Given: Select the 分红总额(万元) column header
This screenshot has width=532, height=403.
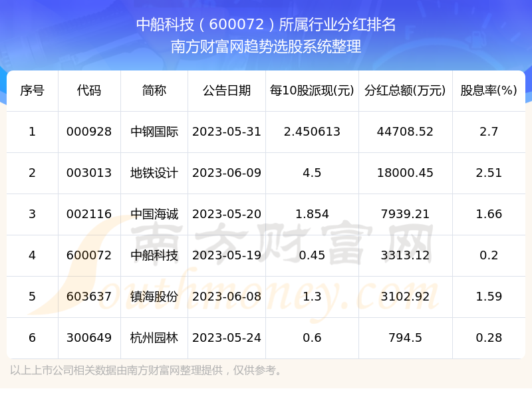Looking at the screenshot, I should [405, 90].
